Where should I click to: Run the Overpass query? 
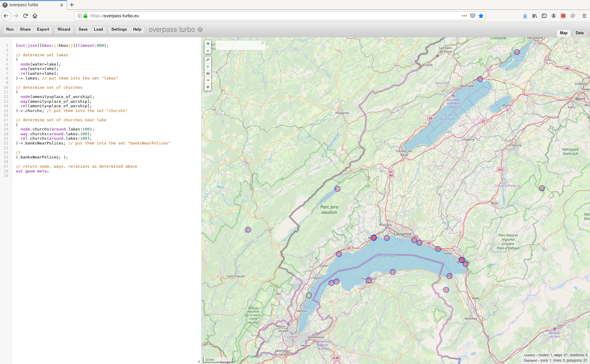[x=10, y=29]
